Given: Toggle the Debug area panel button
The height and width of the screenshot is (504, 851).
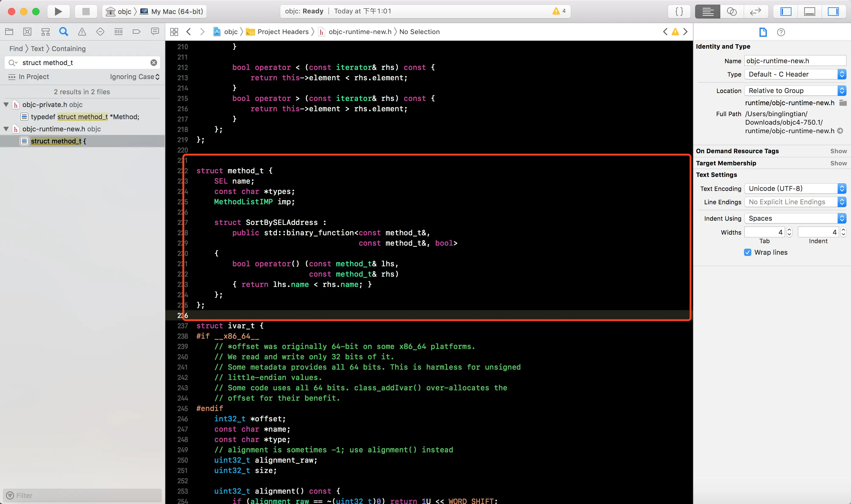Looking at the screenshot, I should [810, 11].
